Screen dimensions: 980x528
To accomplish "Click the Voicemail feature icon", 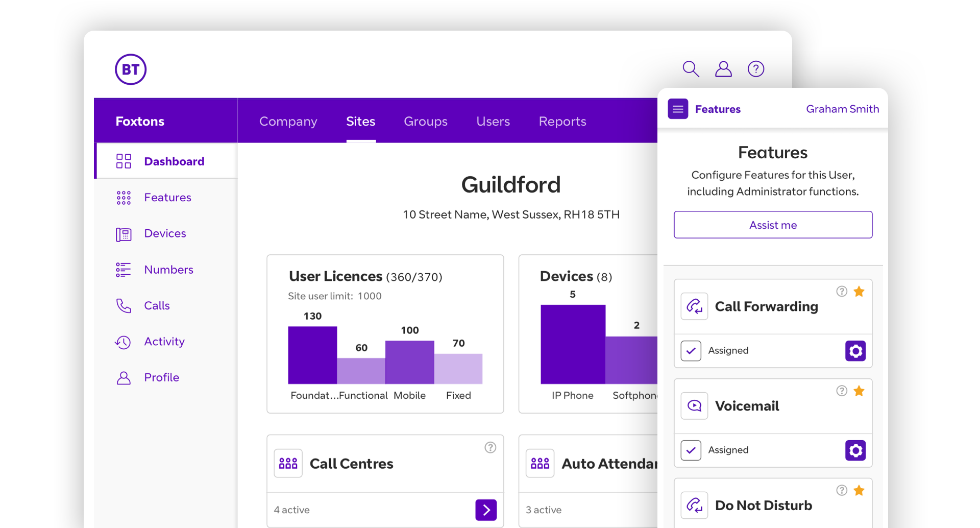I will pos(694,406).
